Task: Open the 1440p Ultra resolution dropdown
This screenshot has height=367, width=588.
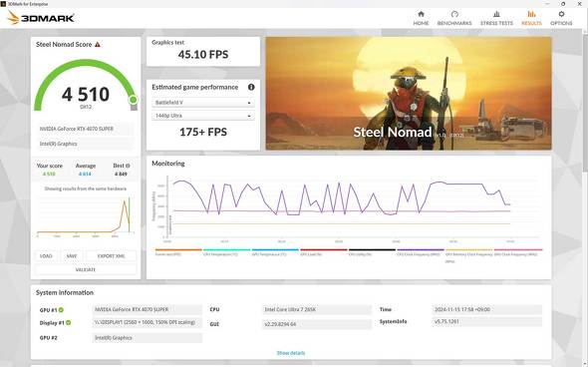Action: (203, 116)
